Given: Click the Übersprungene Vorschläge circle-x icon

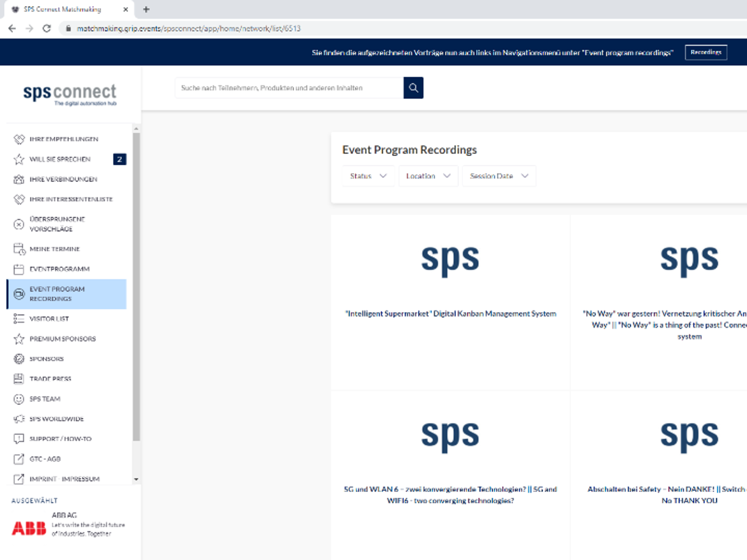Looking at the screenshot, I should 19,224.
